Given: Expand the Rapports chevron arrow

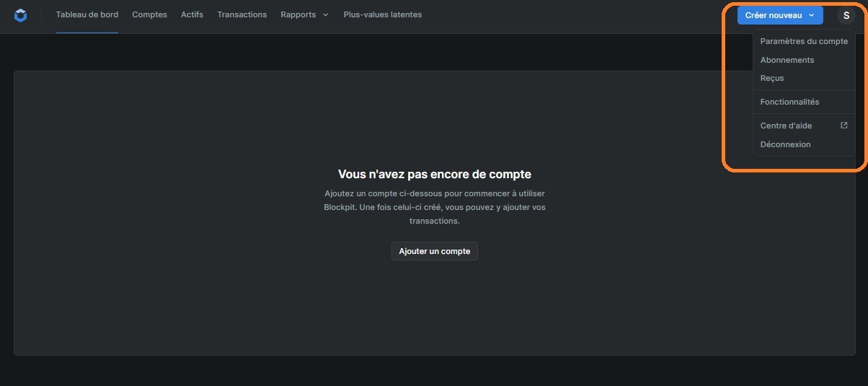Looking at the screenshot, I should (x=326, y=15).
